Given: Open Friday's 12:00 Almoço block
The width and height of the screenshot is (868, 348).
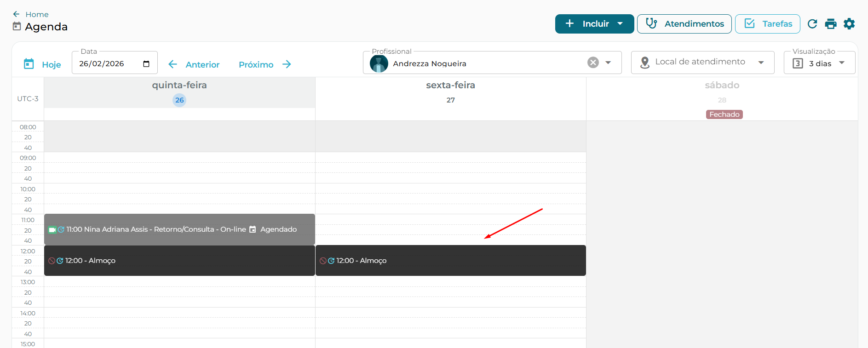Looking at the screenshot, I should pyautogui.click(x=451, y=261).
